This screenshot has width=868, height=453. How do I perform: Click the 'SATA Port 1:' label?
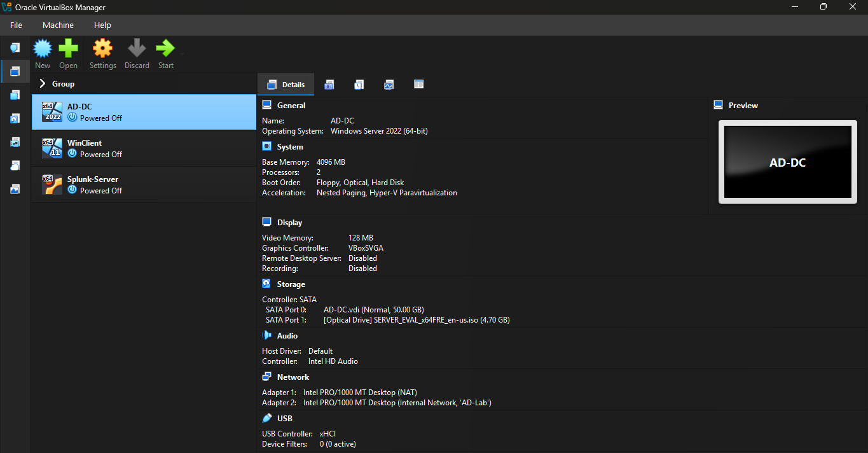(286, 320)
